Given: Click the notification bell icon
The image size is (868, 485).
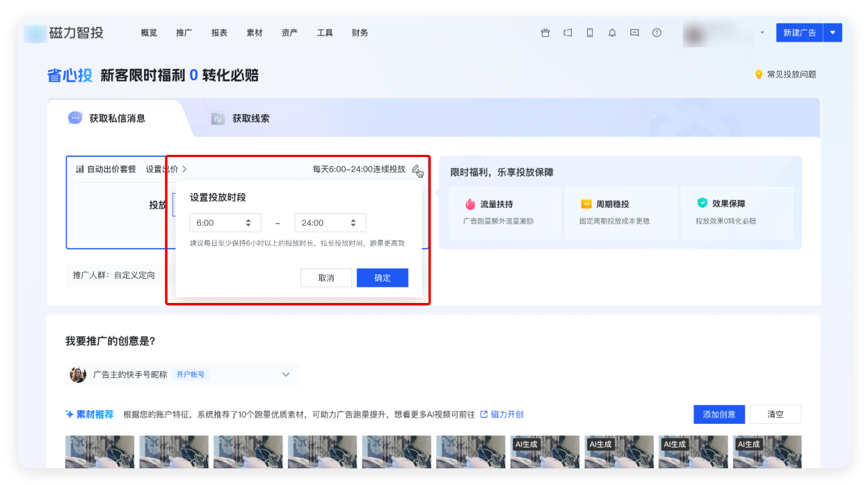Looking at the screenshot, I should (611, 32).
